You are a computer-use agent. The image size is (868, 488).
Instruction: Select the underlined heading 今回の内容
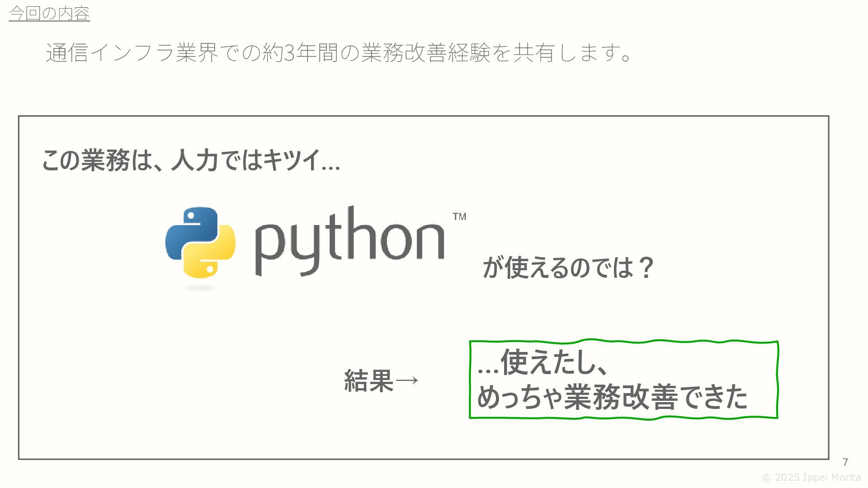click(x=49, y=14)
